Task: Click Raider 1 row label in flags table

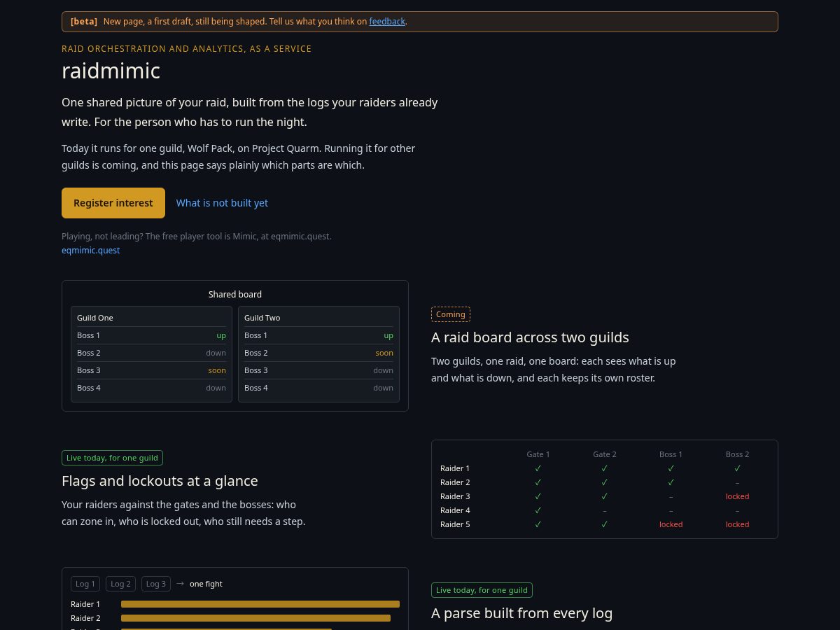Action: [455, 468]
